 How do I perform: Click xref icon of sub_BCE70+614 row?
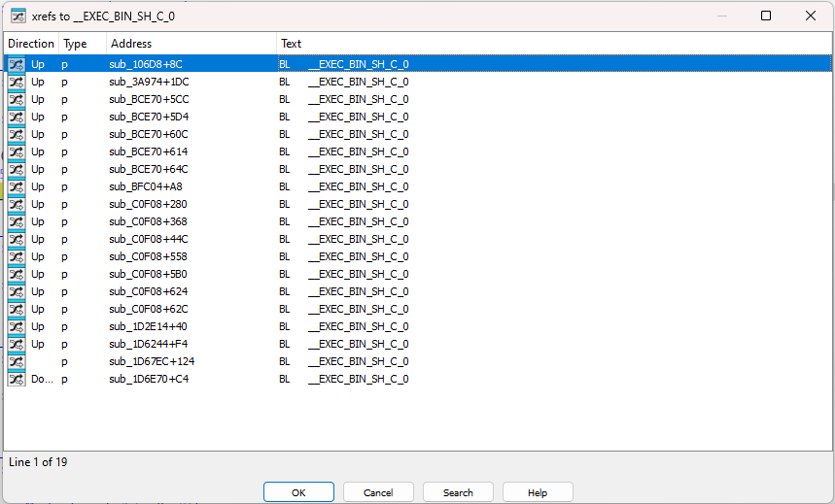17,151
